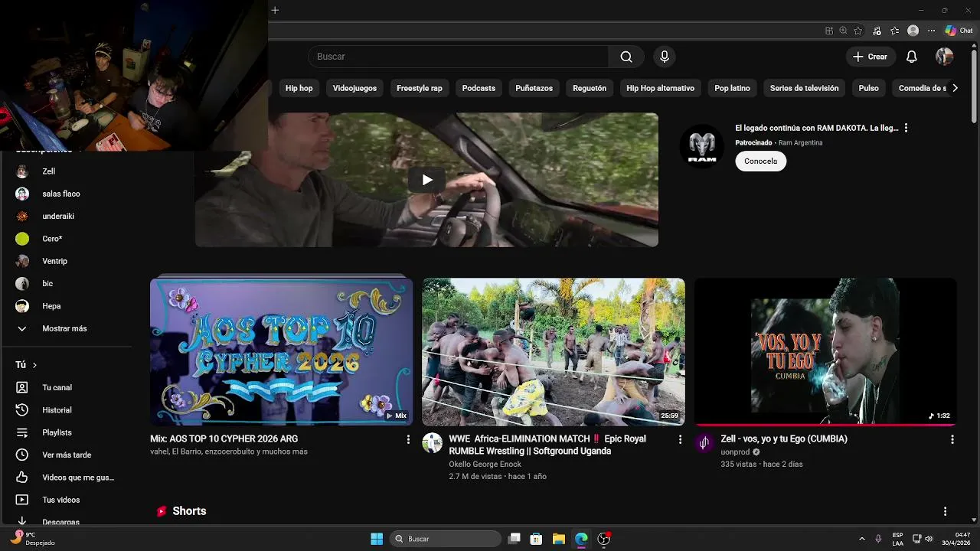Open salas flaco subscription channel
Image resolution: width=980 pixels, height=551 pixels.
65,194
